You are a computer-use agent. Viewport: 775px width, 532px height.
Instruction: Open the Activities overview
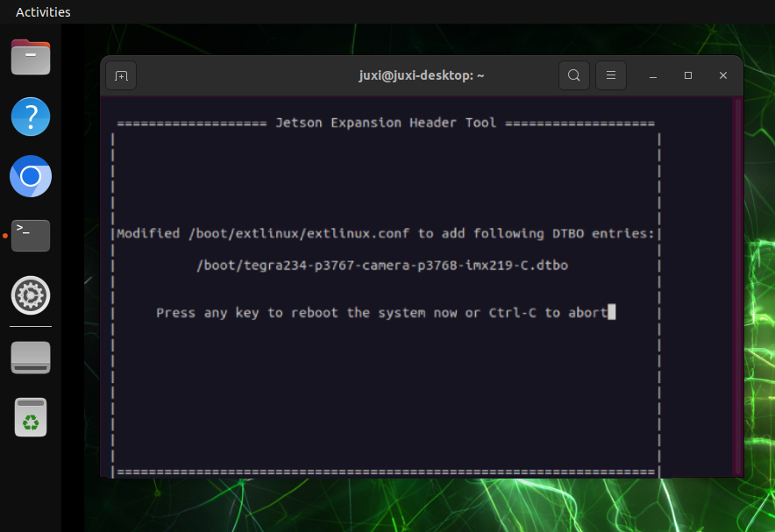43,12
